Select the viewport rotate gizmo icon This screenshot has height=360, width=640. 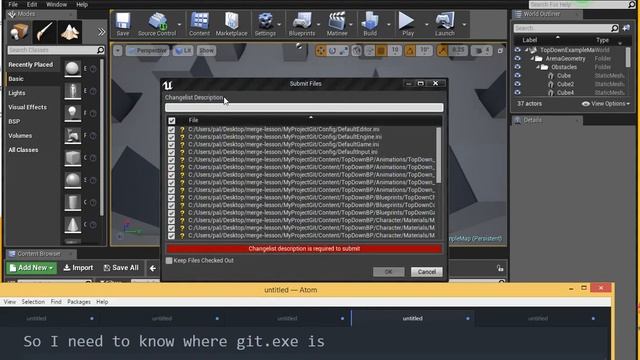pyautogui.click(x=332, y=51)
